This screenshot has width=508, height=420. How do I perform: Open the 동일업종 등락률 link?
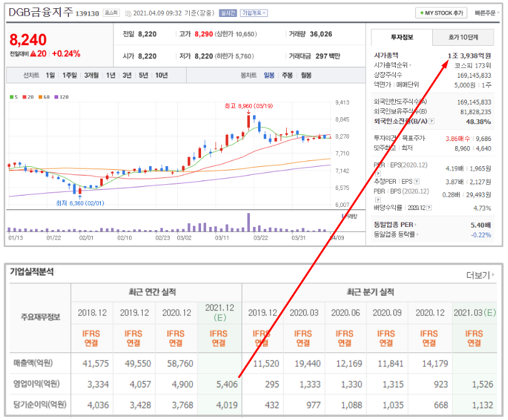(x=396, y=234)
